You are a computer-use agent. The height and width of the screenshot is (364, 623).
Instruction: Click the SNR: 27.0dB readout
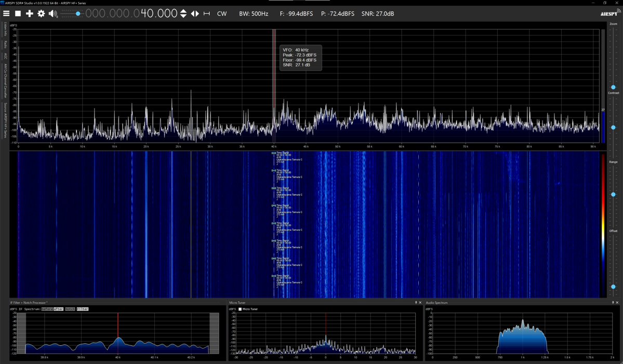[x=378, y=14]
